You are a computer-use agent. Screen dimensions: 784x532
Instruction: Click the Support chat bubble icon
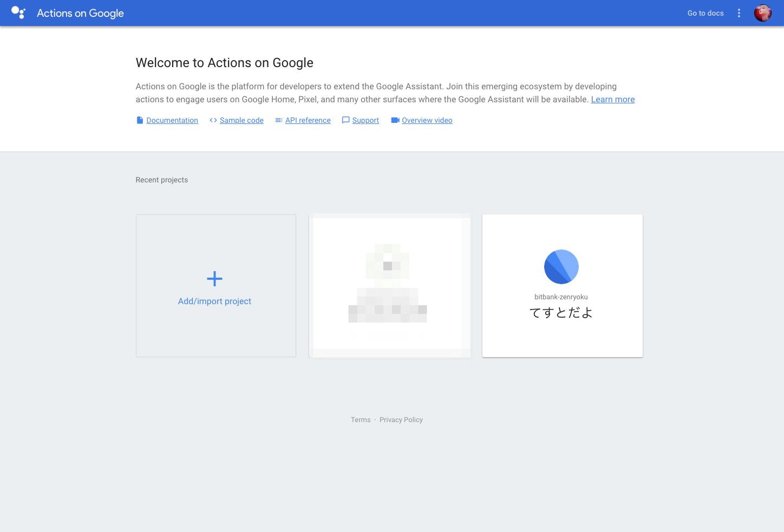coord(345,120)
